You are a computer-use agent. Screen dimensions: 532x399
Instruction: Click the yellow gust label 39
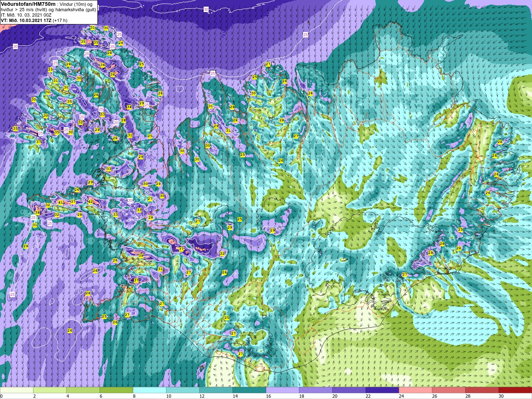coord(141,256)
